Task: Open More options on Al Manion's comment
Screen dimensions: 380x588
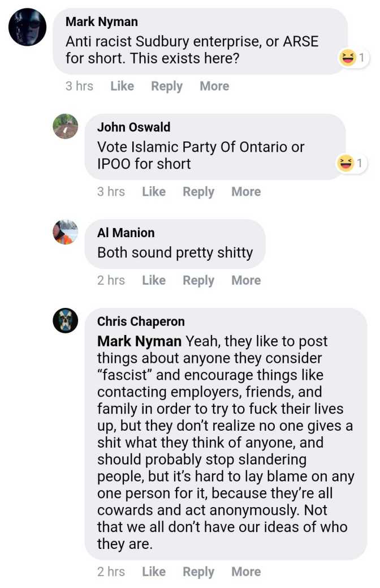Action: pyautogui.click(x=246, y=280)
